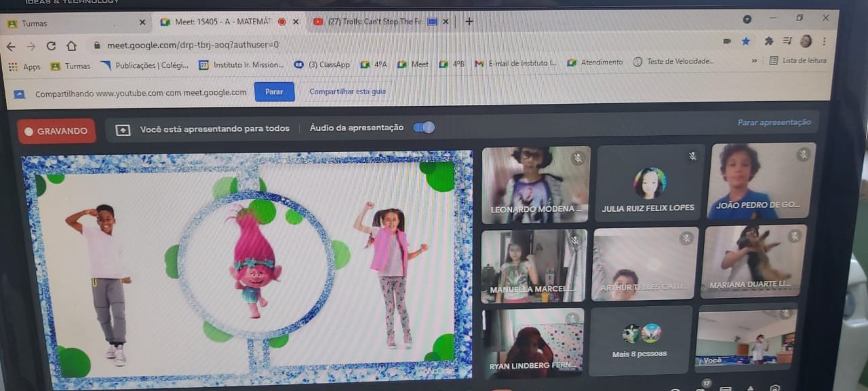Viewport: 868px width, 391px height.
Task: Click the camera icon in address bar
Action: [727, 41]
